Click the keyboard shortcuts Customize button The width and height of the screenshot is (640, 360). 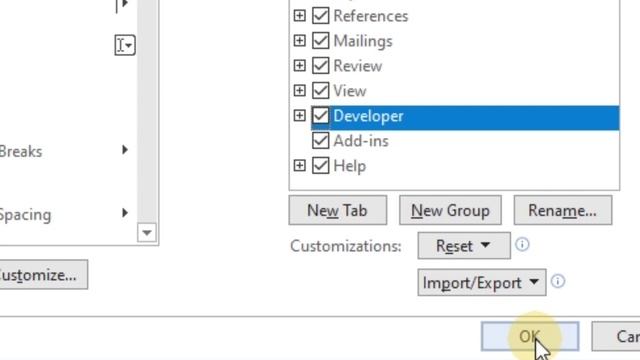pos(43,275)
